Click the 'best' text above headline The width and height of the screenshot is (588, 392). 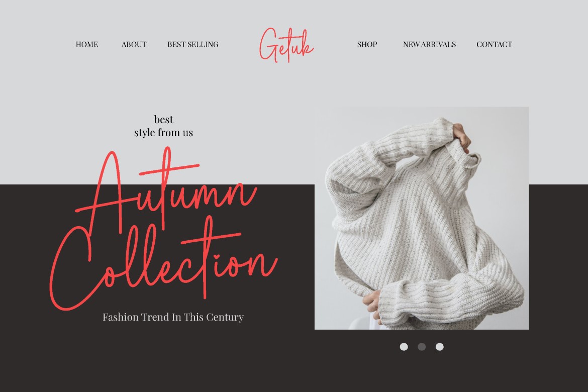tap(163, 119)
